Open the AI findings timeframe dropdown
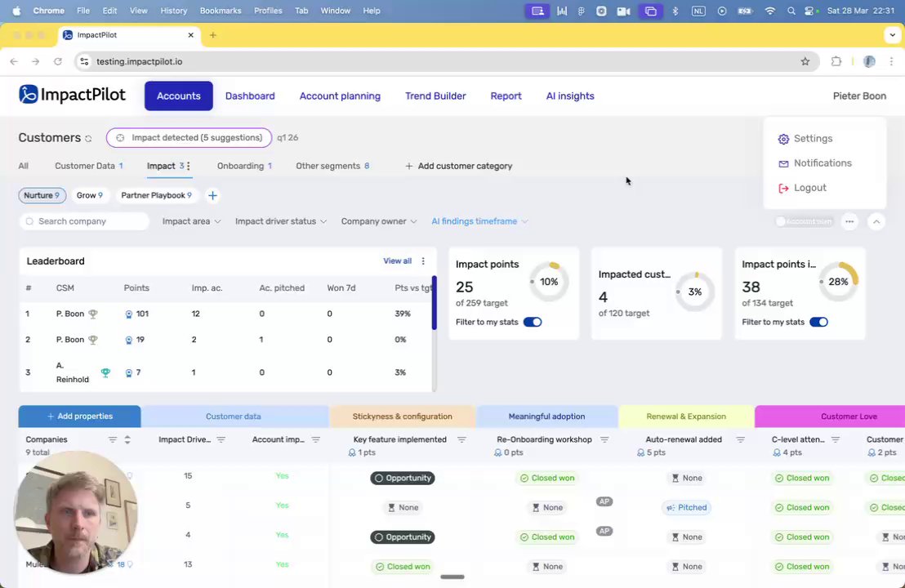Screen dimensions: 905x588 [x=479, y=221]
